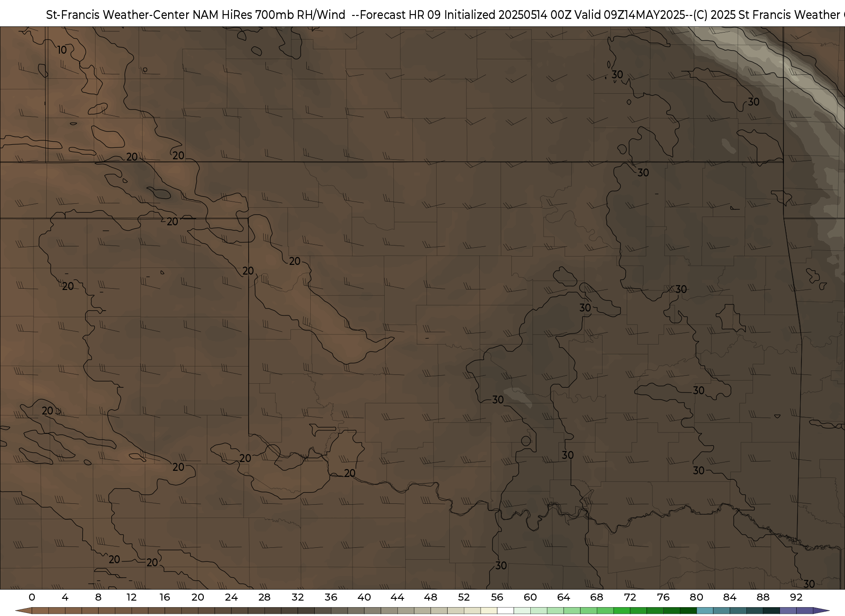The height and width of the screenshot is (616, 845).
Task: Click colorbar scale value '24'
Action: [231, 598]
